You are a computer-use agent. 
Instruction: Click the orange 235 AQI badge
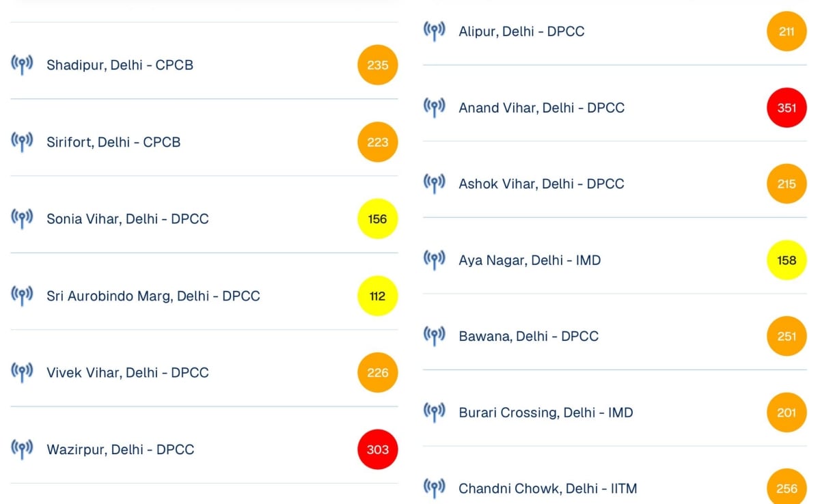(377, 65)
